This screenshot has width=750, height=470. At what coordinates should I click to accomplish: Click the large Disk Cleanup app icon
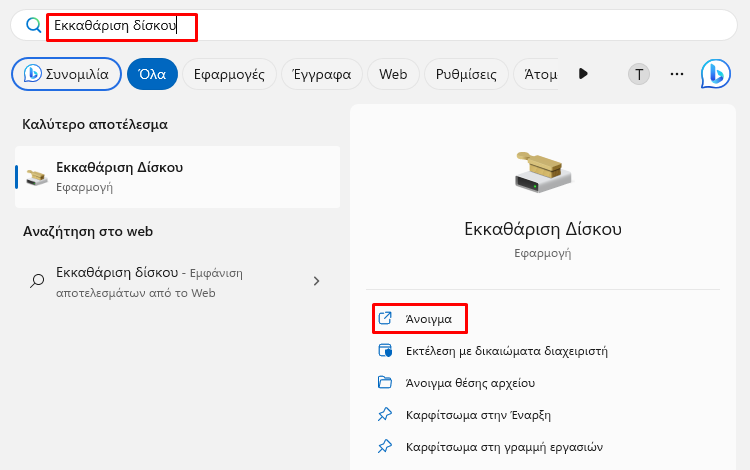pos(543,172)
